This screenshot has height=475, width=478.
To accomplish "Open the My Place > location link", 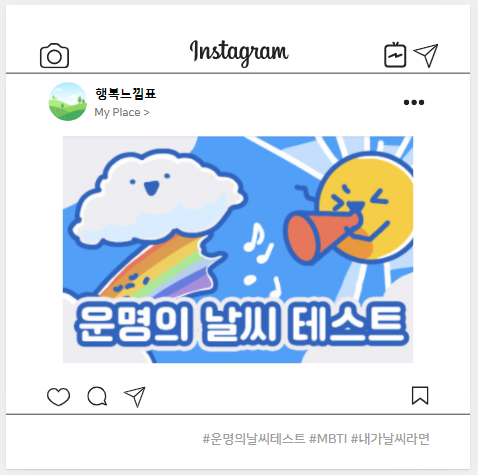I will pyautogui.click(x=122, y=112).
